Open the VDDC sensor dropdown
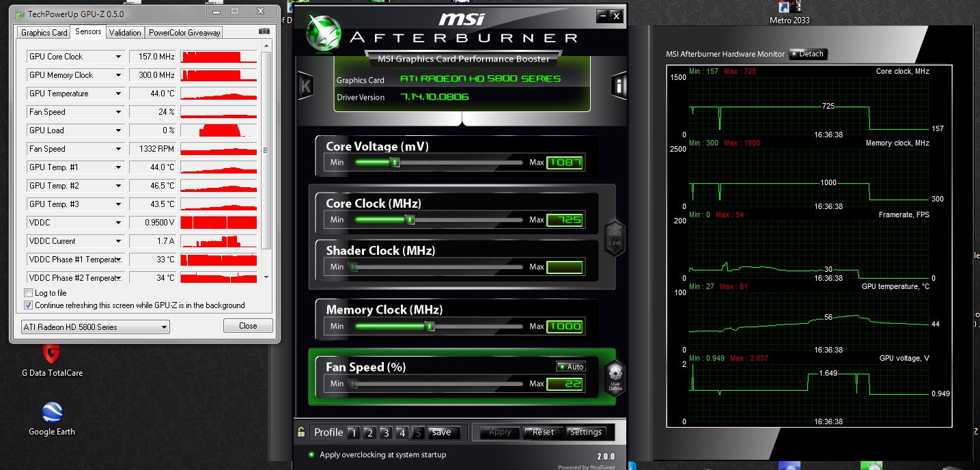This screenshot has width=980, height=470. 118,223
